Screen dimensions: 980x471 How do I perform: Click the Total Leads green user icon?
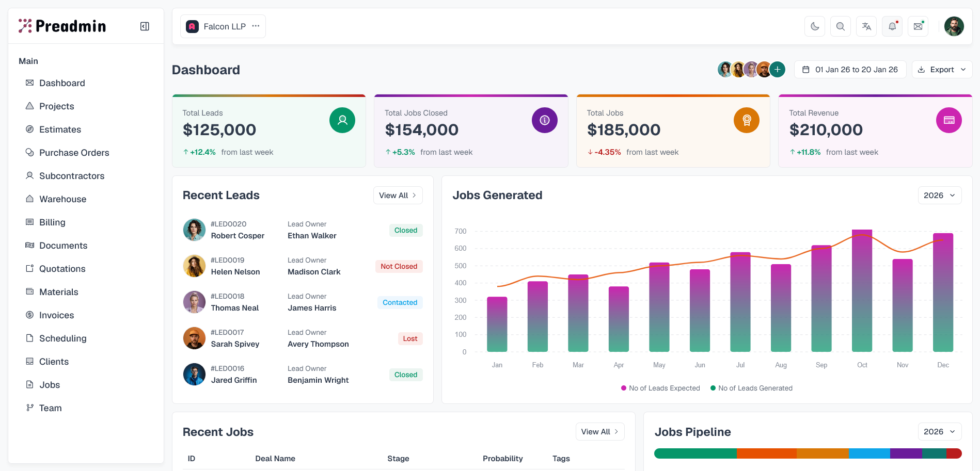tap(342, 120)
